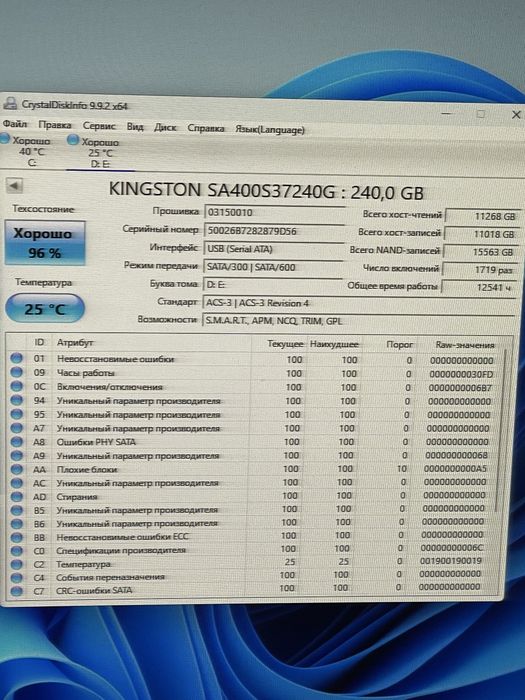Click the 25 °C temperature button

pos(45,308)
